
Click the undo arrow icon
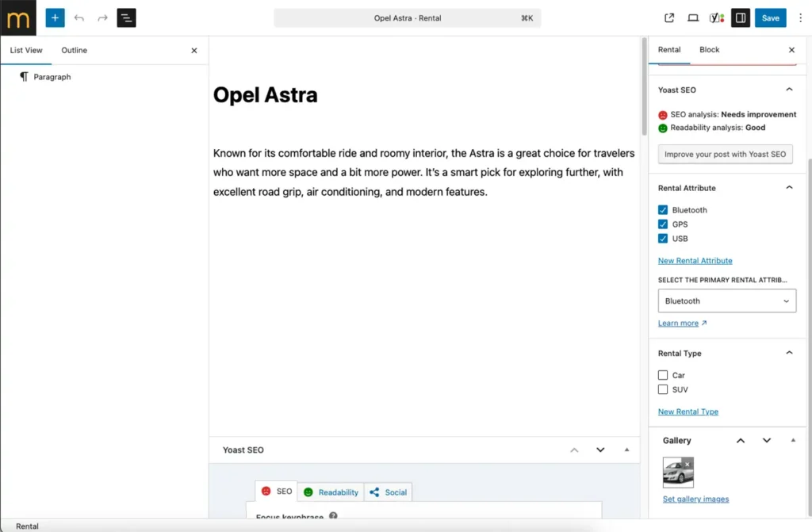click(x=79, y=17)
